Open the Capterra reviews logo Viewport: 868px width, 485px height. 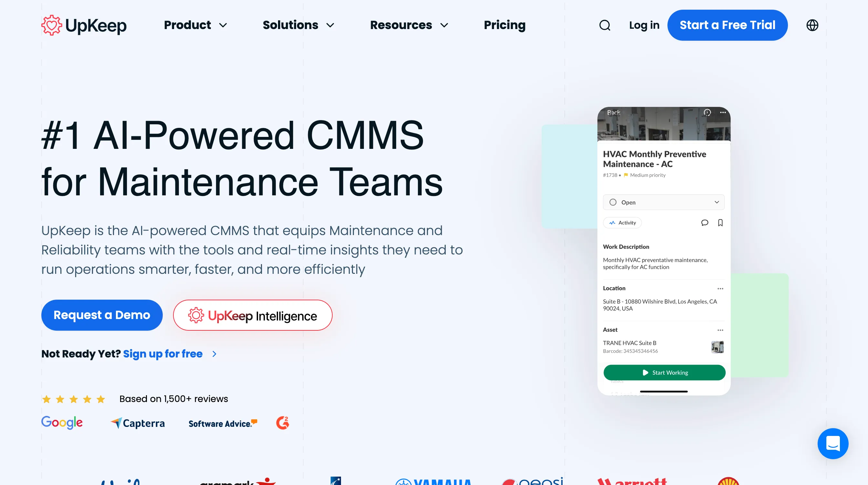tap(138, 423)
